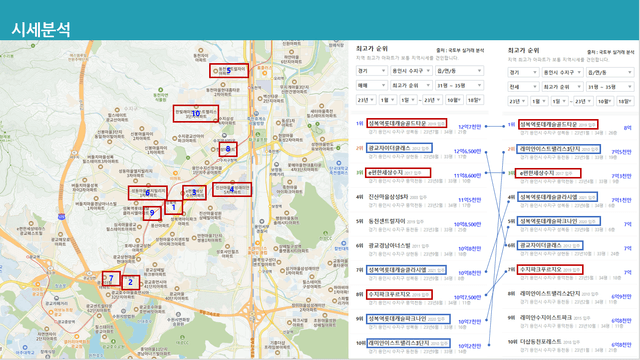
Task: Open 31평~35평 size dropdown in 전세 panel
Action: pos(610,87)
